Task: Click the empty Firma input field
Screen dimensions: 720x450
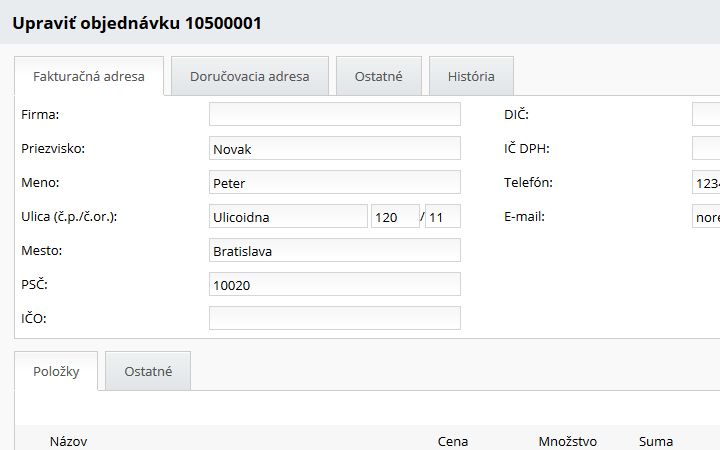Action: (334, 114)
